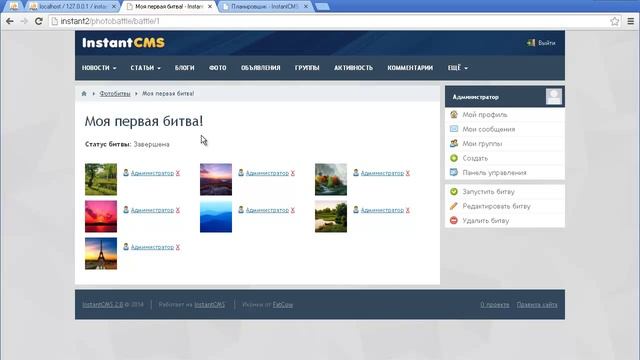
Task: Click the browser back arrow
Action: coord(9,21)
